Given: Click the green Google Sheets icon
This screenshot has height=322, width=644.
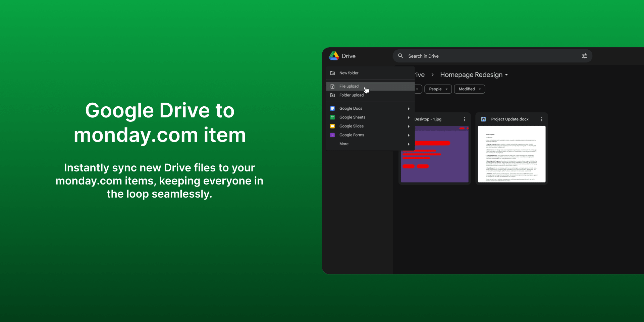Looking at the screenshot, I should [x=332, y=117].
